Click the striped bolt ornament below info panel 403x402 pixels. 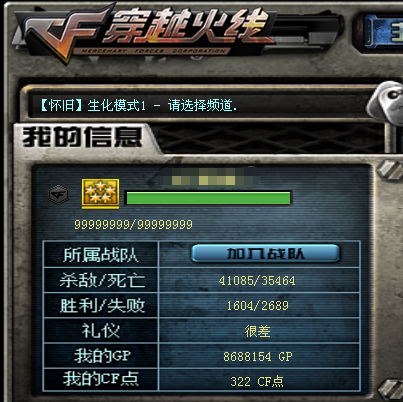coord(391,389)
